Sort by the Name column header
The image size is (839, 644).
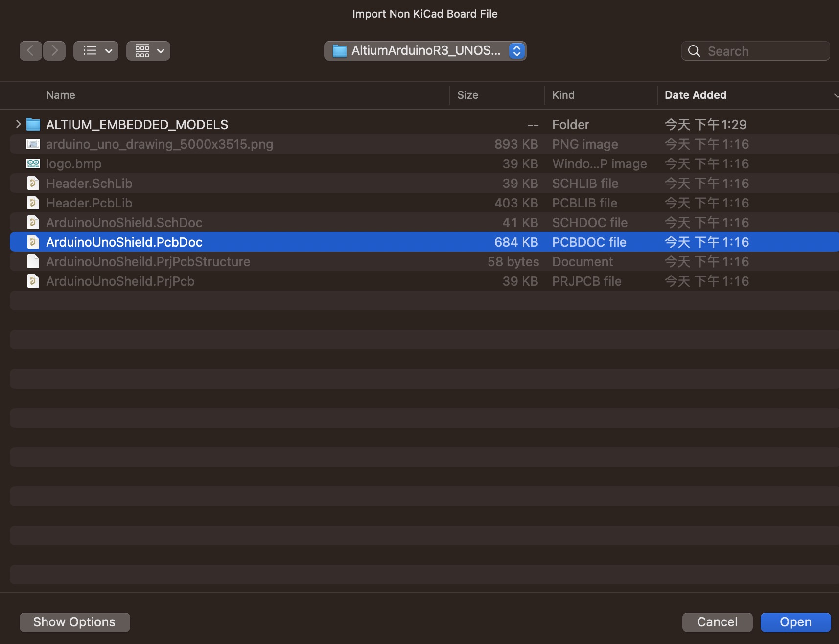[x=61, y=95]
